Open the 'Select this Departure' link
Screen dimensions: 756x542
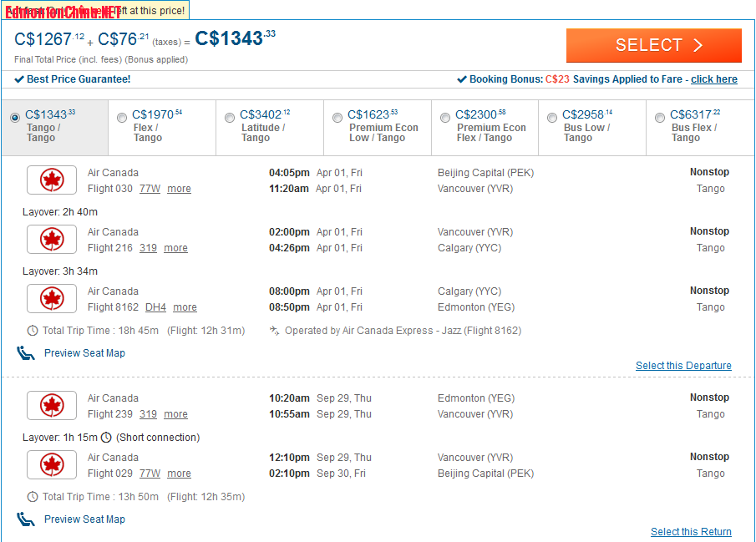point(682,366)
